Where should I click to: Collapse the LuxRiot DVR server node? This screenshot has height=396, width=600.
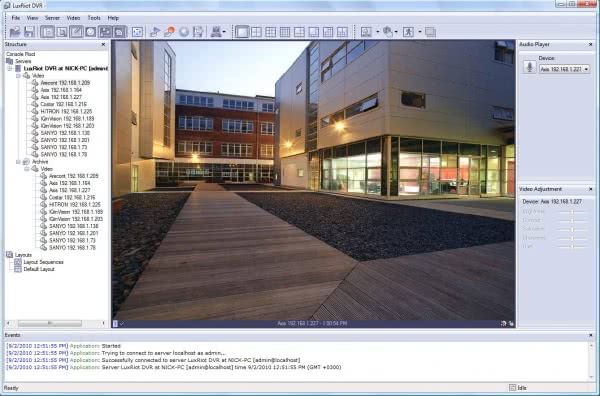click(x=10, y=68)
